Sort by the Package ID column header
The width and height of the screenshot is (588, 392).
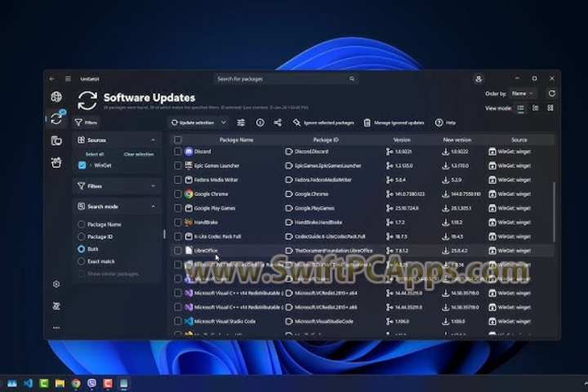[x=326, y=140]
